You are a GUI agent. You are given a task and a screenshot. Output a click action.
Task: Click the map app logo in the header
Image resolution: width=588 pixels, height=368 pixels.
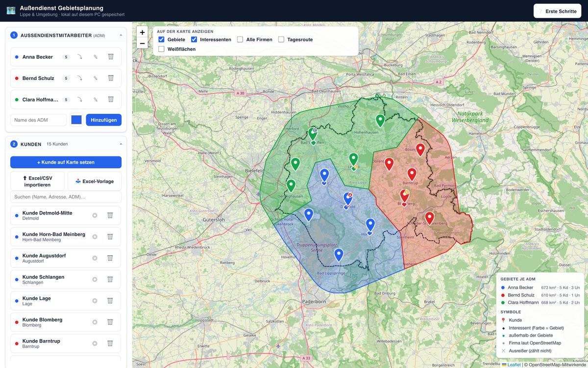[x=11, y=10]
